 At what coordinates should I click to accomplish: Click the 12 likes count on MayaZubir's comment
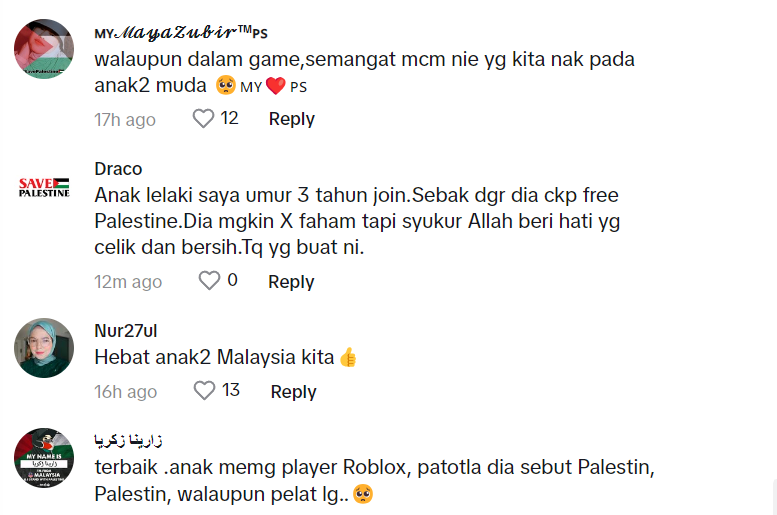[230, 119]
